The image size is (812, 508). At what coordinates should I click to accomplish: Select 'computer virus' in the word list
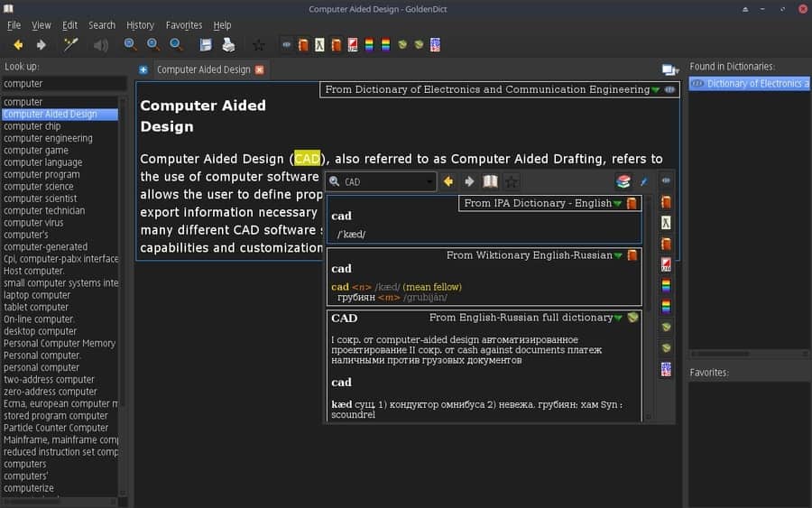point(33,223)
